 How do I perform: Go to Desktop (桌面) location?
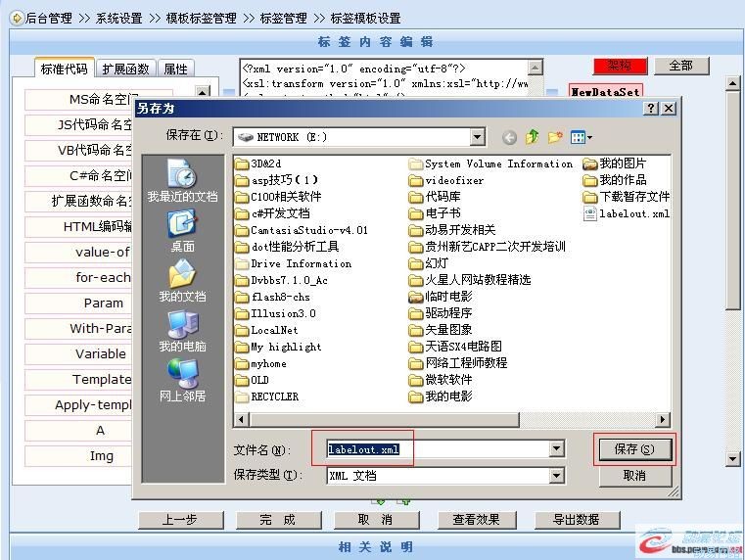(182, 231)
